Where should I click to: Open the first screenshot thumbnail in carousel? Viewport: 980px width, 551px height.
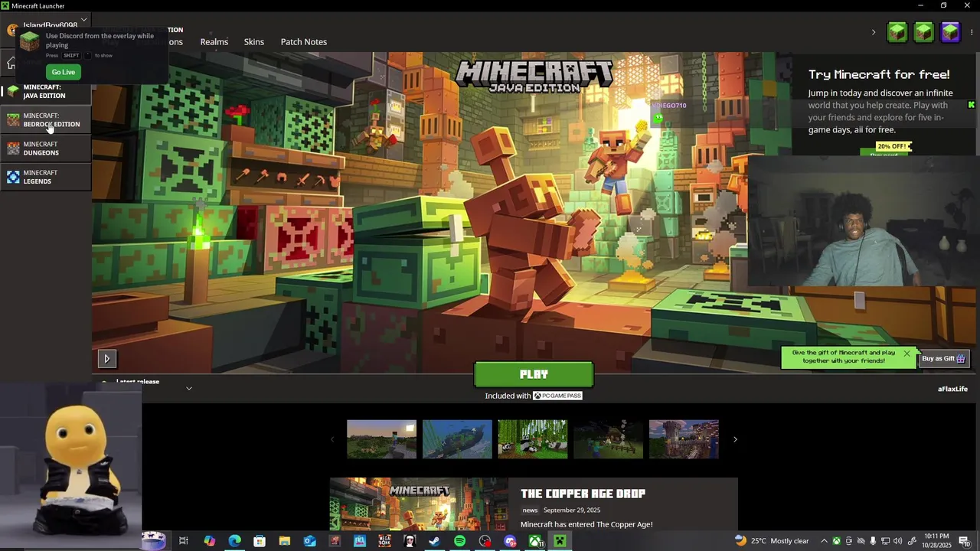[381, 439]
